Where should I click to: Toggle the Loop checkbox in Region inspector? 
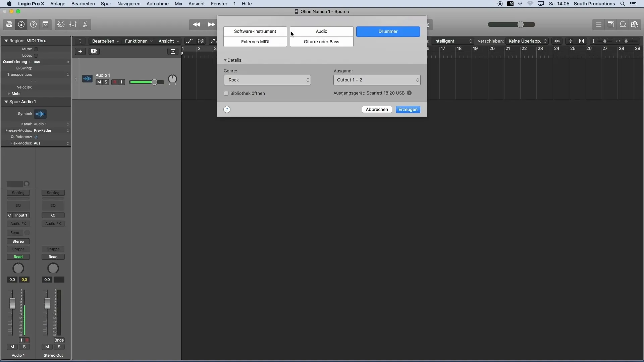pyautogui.click(x=36, y=56)
